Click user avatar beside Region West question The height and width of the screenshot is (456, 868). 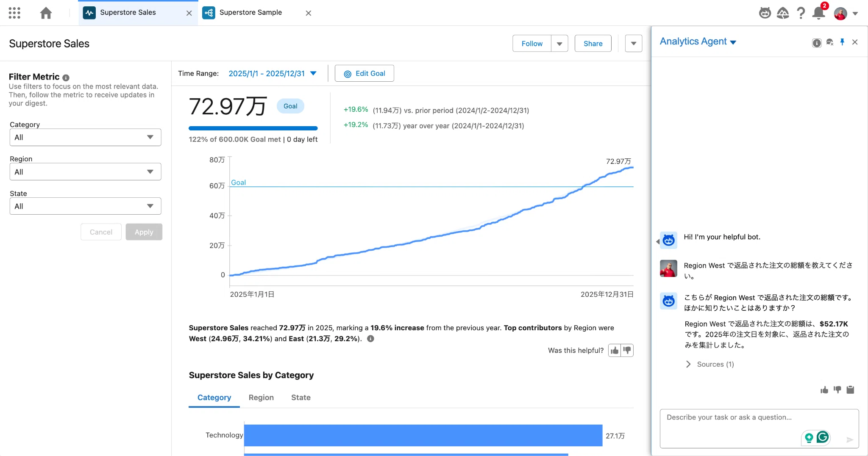(x=668, y=268)
